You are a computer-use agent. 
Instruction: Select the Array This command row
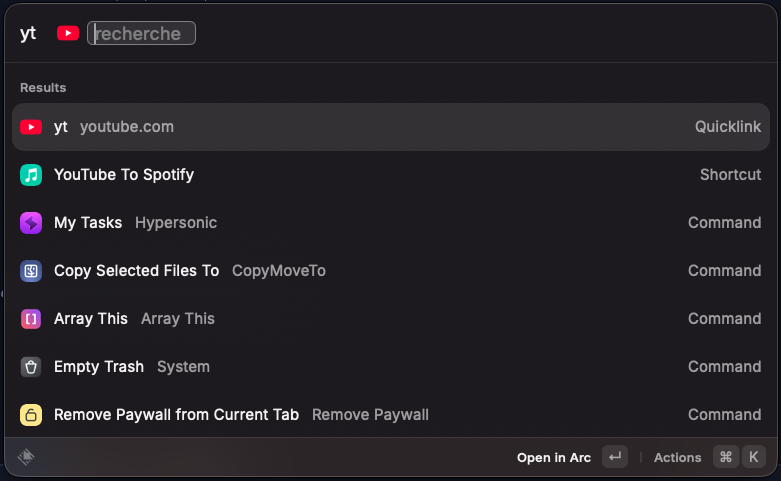(x=390, y=319)
